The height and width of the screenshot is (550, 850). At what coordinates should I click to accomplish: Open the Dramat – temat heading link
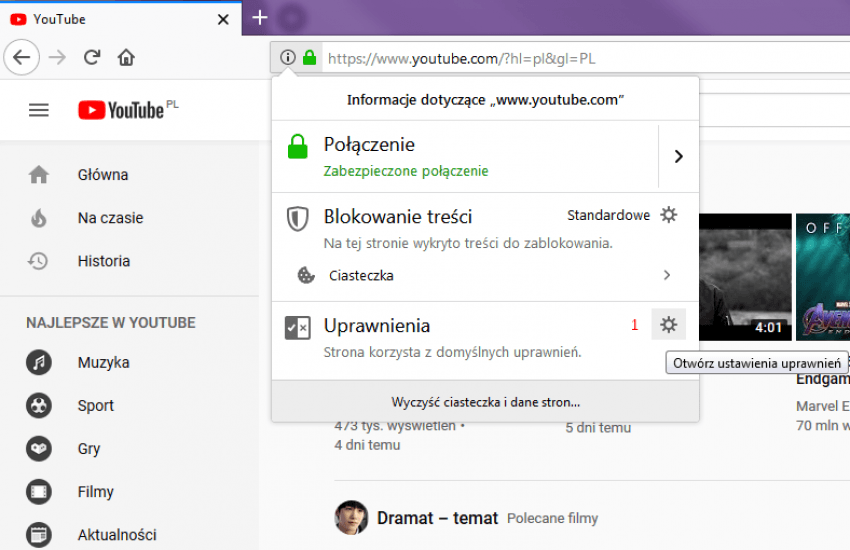437,518
